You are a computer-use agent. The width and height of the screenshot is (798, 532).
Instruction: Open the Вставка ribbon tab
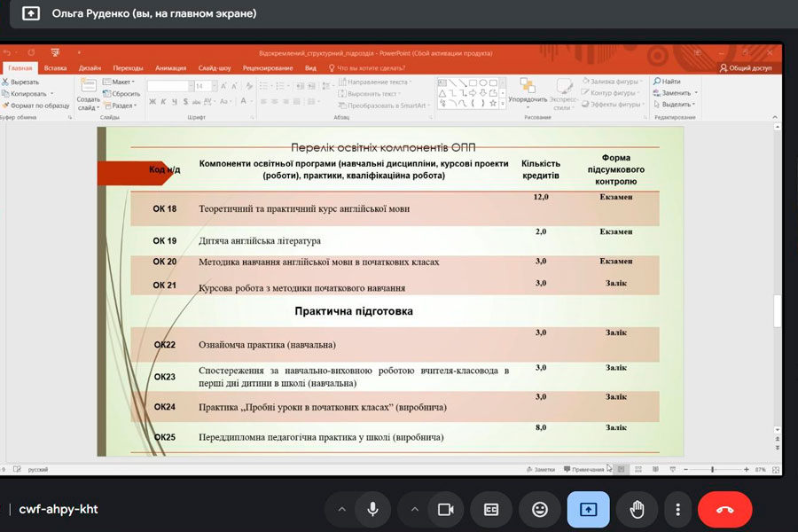pyautogui.click(x=55, y=67)
